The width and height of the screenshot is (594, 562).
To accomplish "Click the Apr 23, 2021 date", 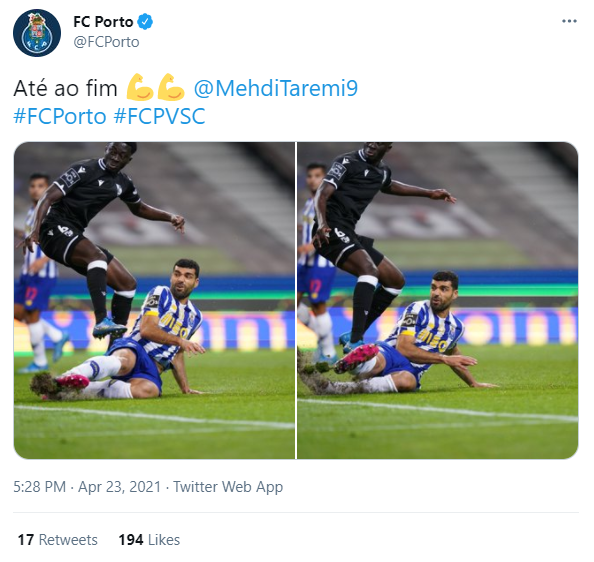I will (x=119, y=487).
